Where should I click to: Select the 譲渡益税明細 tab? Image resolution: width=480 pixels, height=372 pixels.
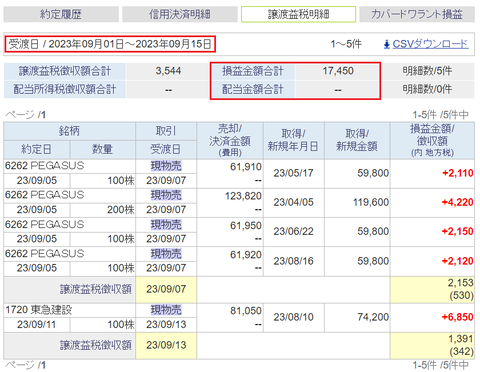click(x=298, y=14)
